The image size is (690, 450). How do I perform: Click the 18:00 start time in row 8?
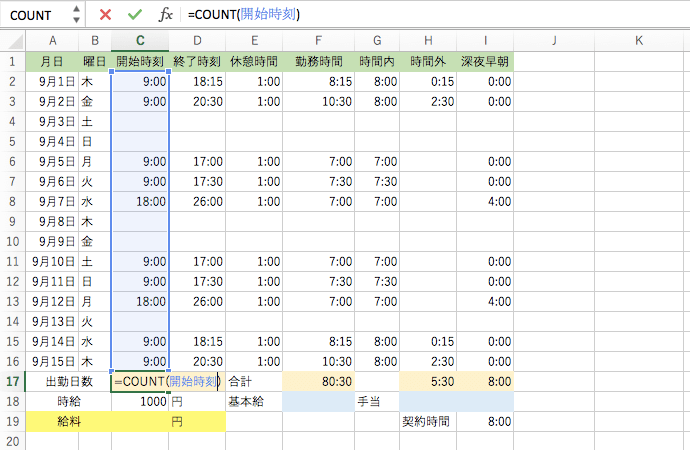click(x=140, y=201)
